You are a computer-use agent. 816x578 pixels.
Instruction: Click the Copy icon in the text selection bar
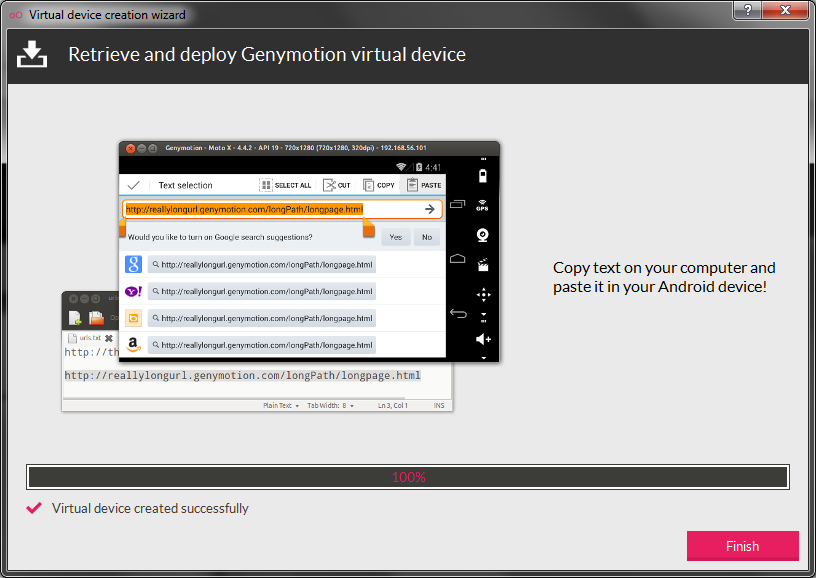(368, 185)
